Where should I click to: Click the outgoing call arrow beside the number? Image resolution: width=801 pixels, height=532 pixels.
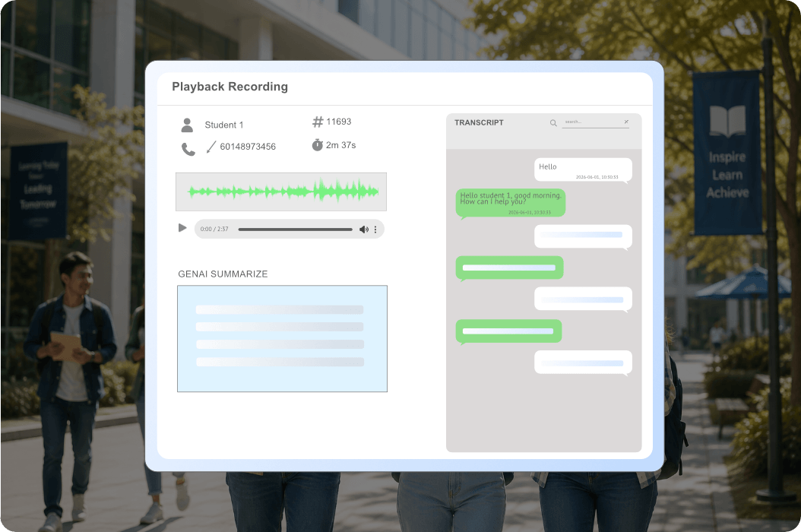(211, 147)
